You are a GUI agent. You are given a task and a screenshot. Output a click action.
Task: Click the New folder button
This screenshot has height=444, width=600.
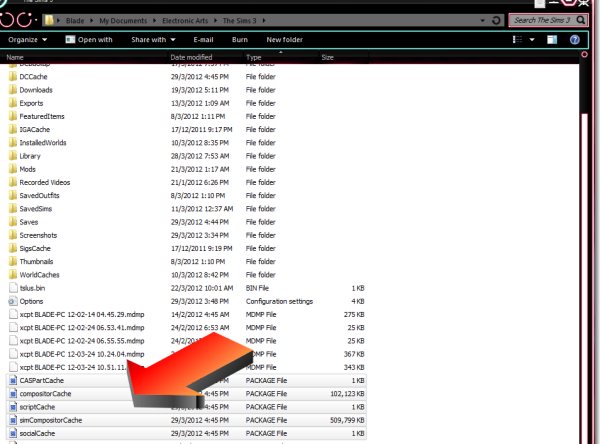pyautogui.click(x=285, y=40)
